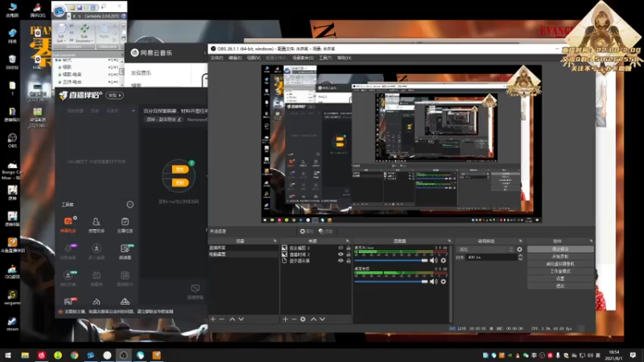Open 主播任务 tool in 直播伴侣

point(125,225)
